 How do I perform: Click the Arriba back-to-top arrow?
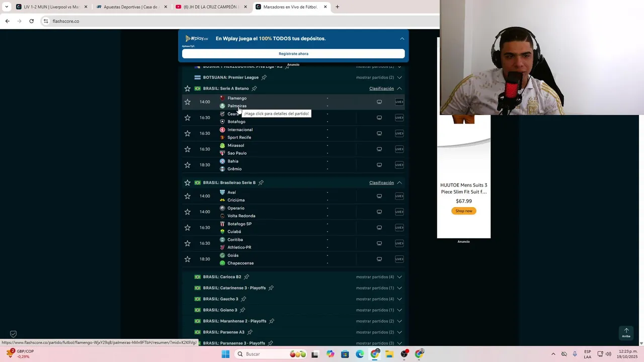tap(626, 332)
